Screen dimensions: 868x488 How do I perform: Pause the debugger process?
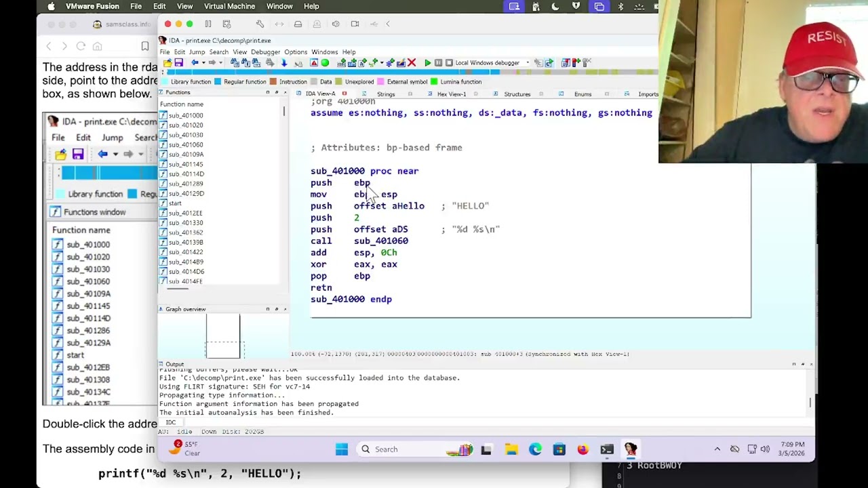(438, 63)
